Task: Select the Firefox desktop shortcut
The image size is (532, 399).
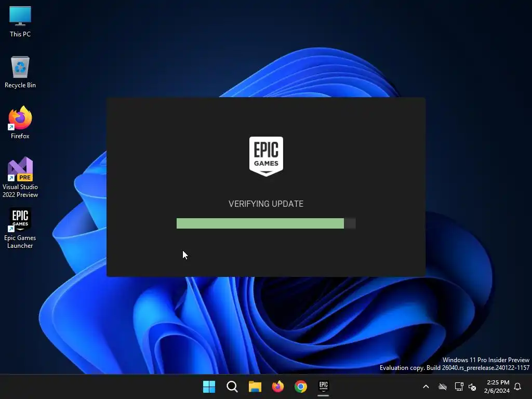Action: coord(20,123)
